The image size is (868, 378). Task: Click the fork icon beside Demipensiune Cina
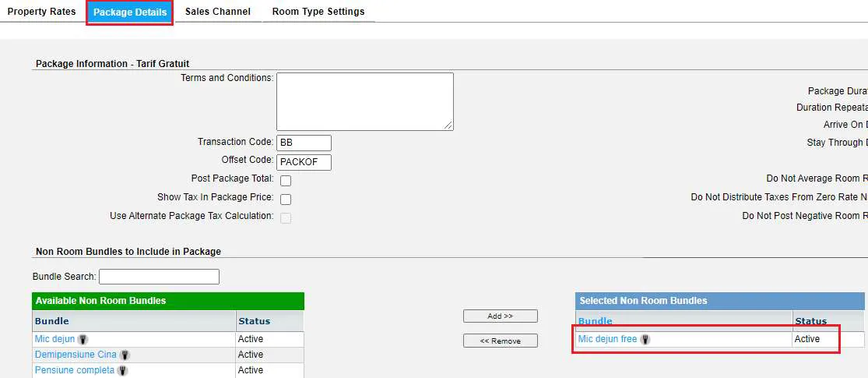tap(125, 355)
